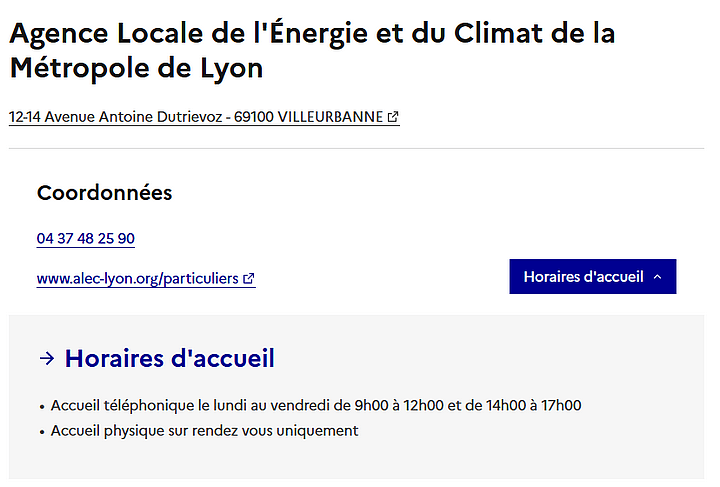Call the number 04 37 48 25 90

86,239
